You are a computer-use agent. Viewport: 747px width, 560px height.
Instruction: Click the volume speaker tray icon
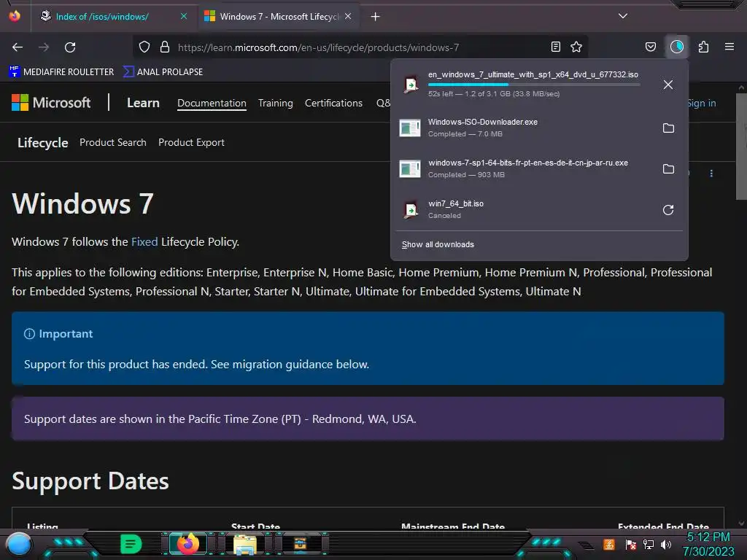[x=665, y=544]
